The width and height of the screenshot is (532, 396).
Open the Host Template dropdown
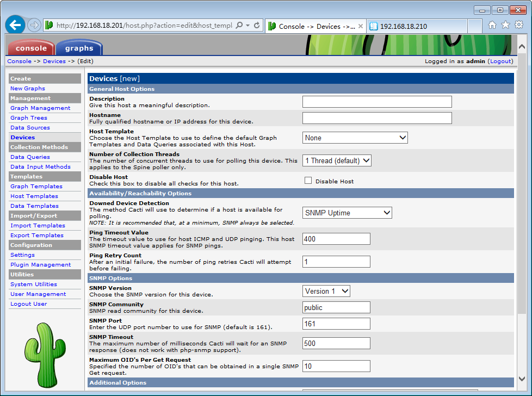355,138
